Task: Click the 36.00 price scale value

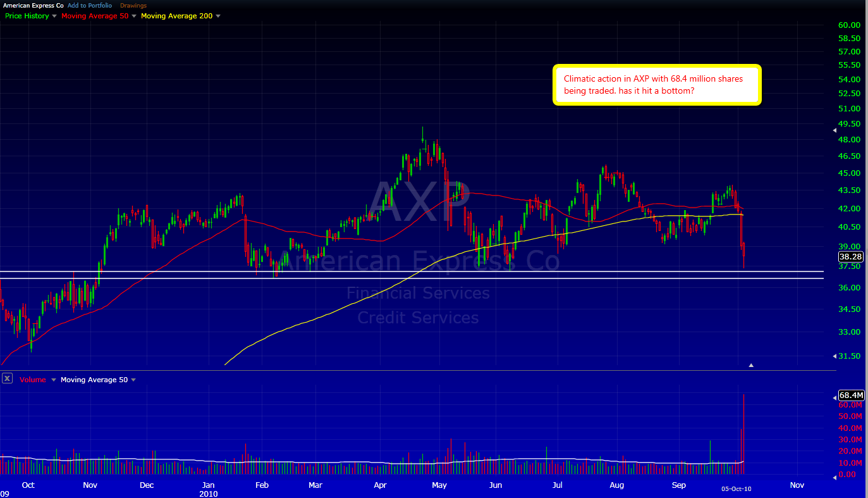Action: click(849, 288)
